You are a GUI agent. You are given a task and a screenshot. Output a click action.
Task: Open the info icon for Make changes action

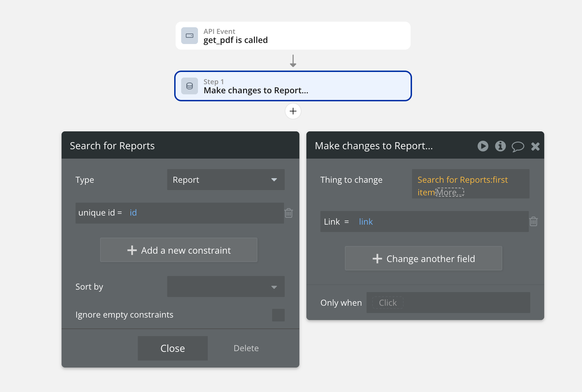click(x=500, y=146)
